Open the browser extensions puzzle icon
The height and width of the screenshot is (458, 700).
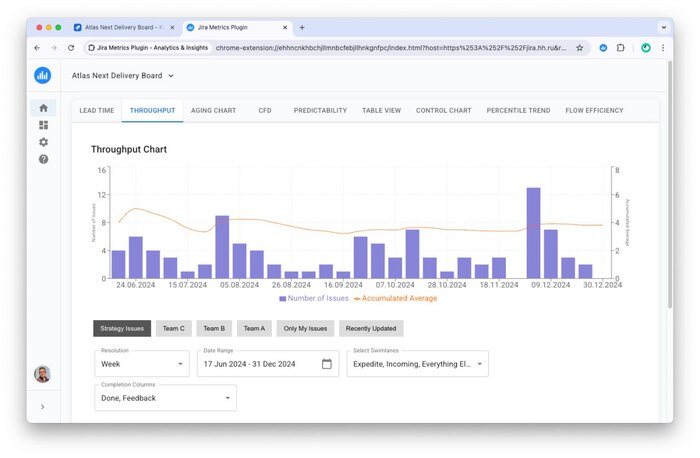tap(620, 47)
